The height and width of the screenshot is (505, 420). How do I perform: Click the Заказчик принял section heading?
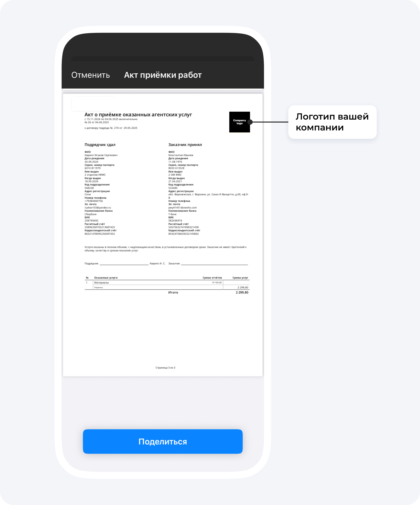tap(185, 145)
